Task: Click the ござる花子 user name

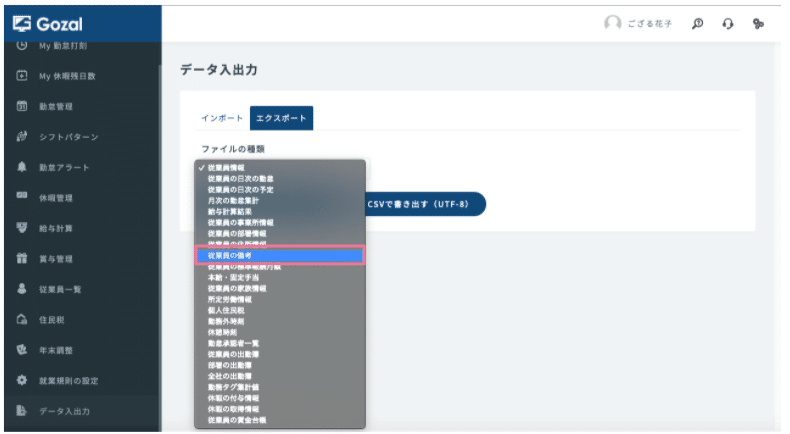Action: coord(649,24)
